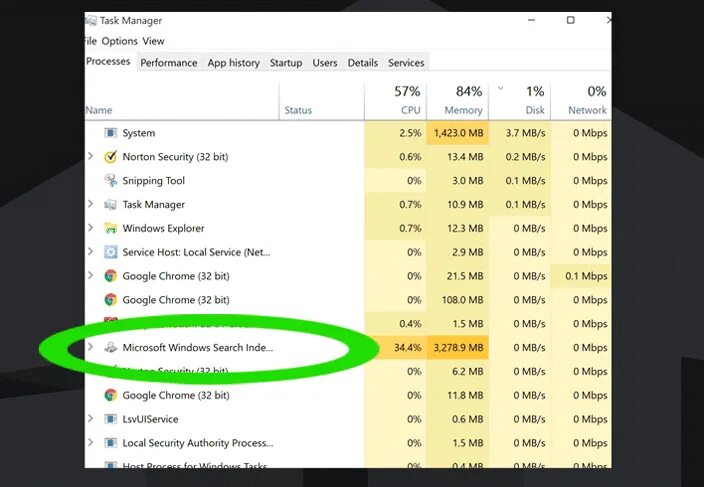Expand Google Chrome row with 21.5 MB
Viewport: 704px width, 487px height.
point(91,275)
